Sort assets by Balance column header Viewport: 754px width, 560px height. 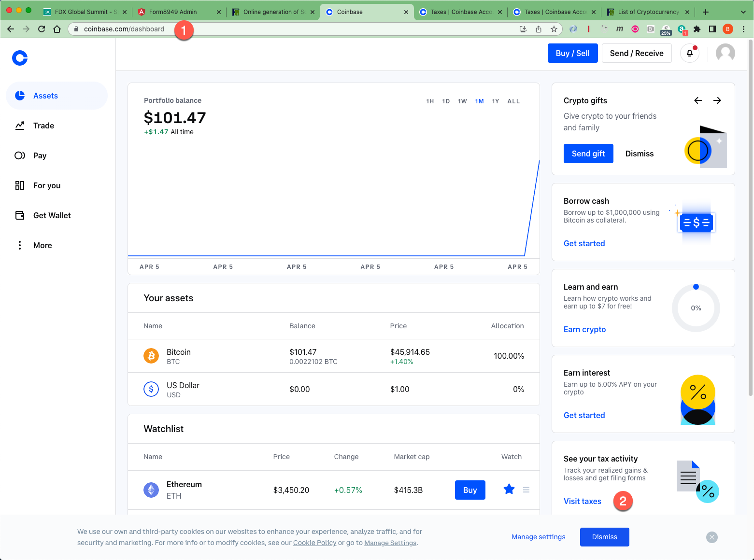302,326
